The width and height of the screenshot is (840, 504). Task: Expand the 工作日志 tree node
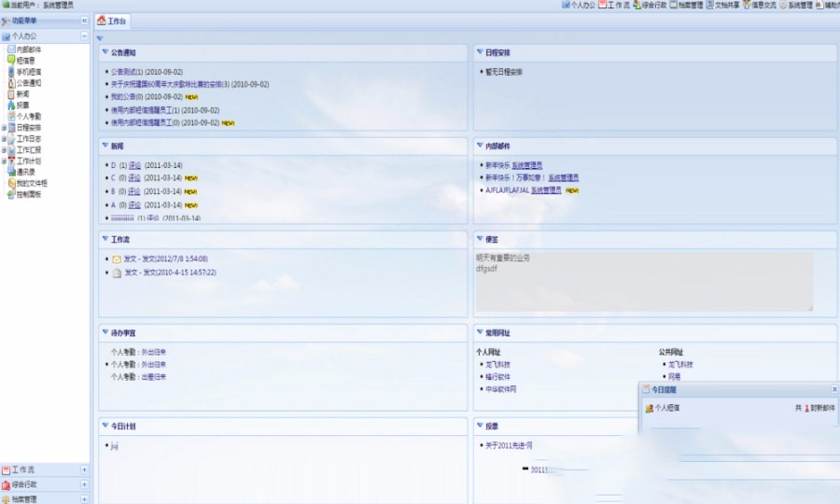[4, 138]
